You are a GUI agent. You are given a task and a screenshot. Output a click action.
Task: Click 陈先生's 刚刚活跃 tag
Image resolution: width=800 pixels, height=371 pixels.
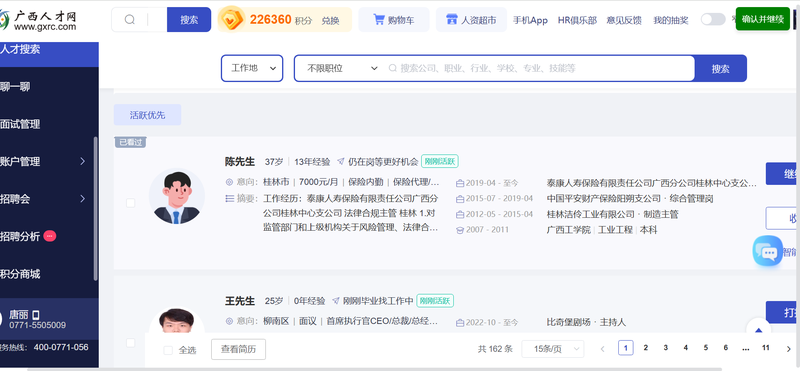(440, 162)
